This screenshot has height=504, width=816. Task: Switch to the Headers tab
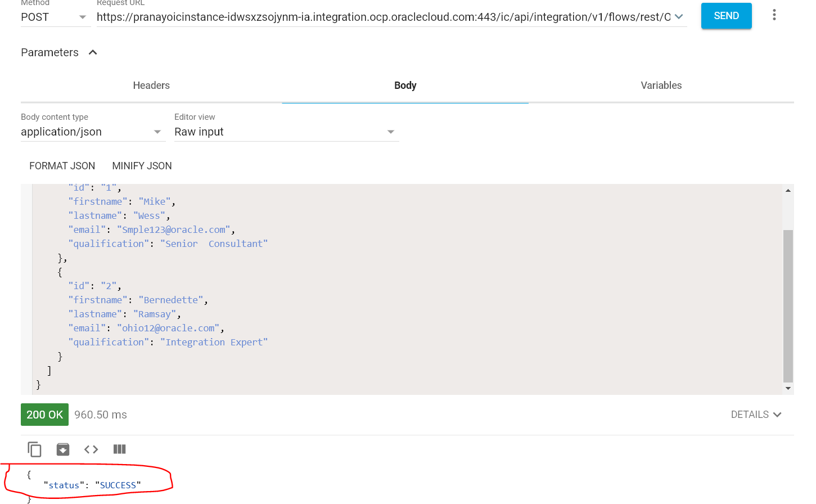pos(151,85)
